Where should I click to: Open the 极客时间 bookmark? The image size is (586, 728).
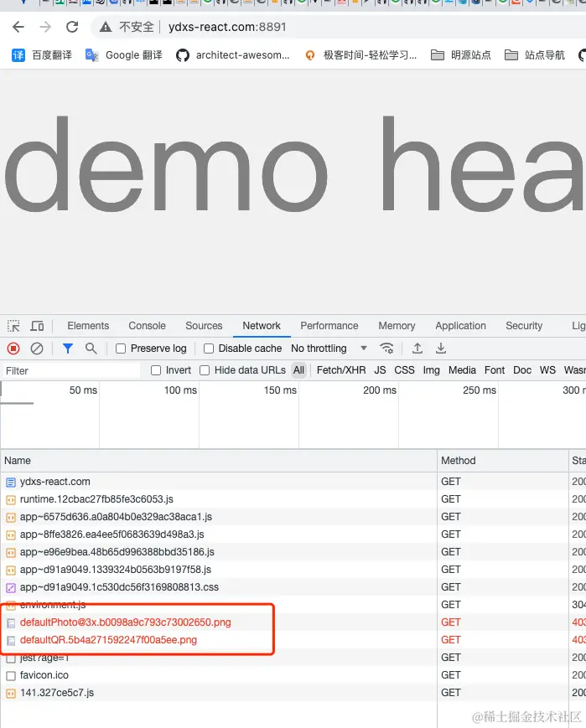coord(360,55)
